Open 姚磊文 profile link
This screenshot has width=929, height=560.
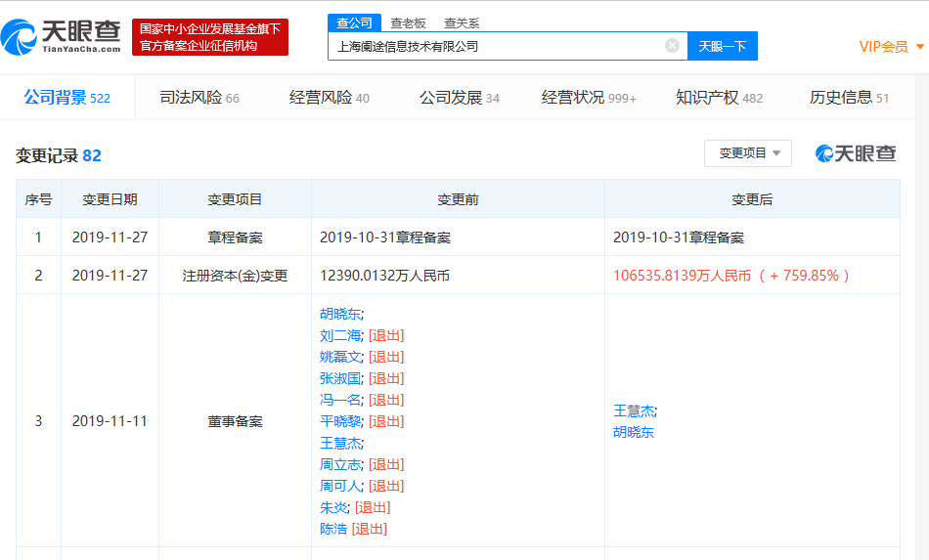click(340, 357)
